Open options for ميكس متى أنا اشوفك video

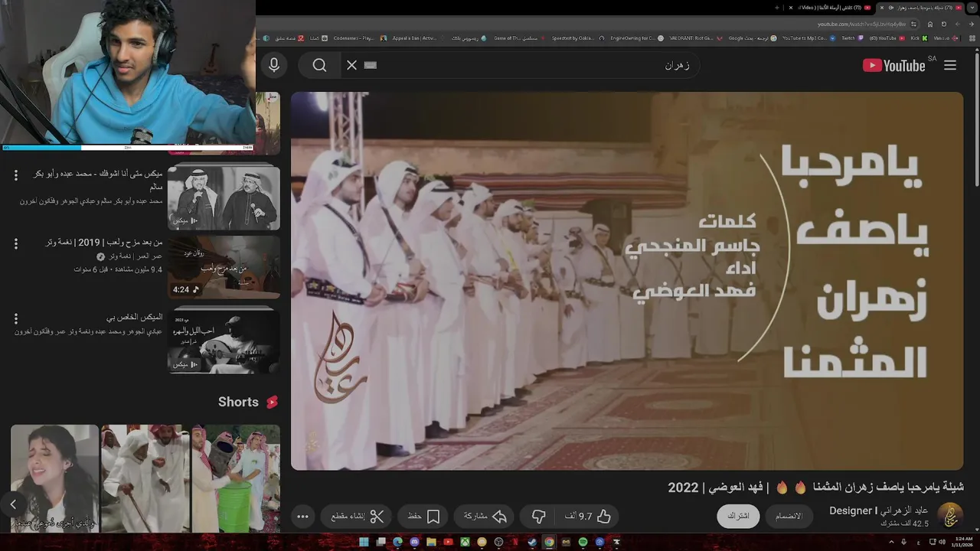tap(15, 175)
